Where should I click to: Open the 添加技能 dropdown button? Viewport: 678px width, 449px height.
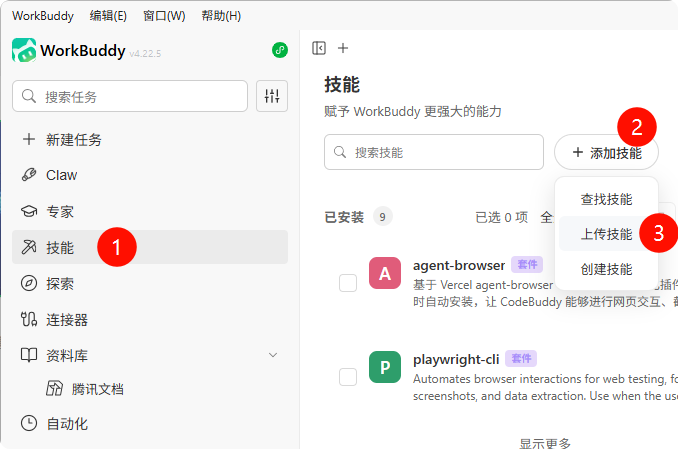point(606,152)
